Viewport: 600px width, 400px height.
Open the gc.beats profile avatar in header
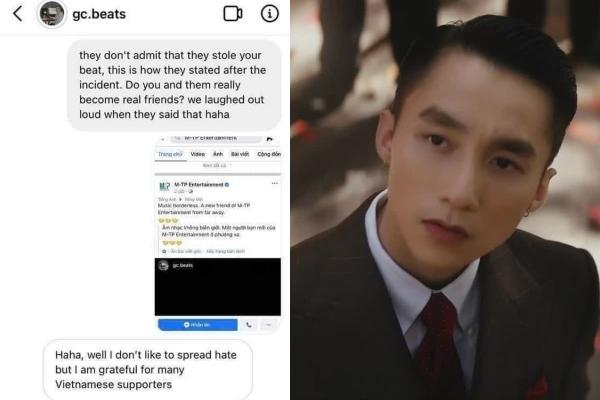click(51, 14)
